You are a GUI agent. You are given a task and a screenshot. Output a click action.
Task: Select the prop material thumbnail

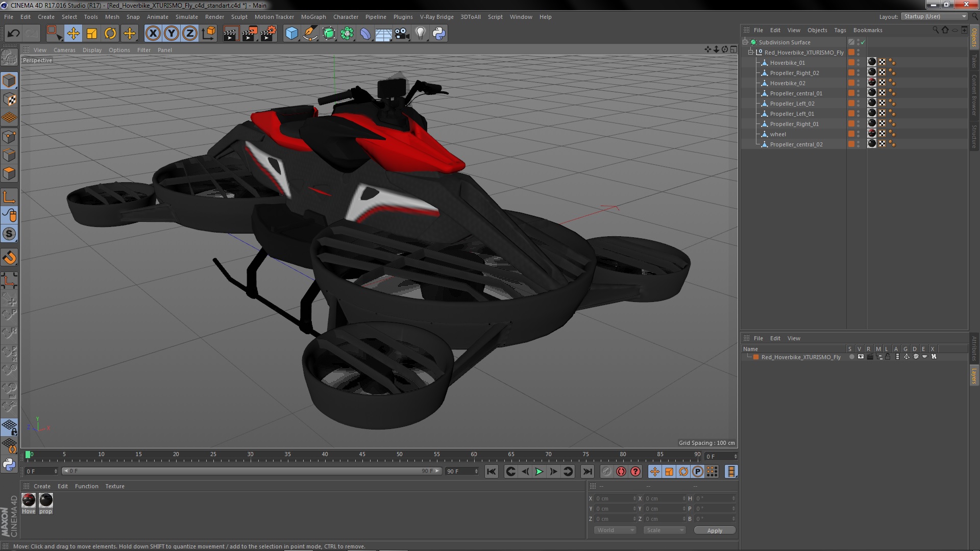pyautogui.click(x=46, y=500)
